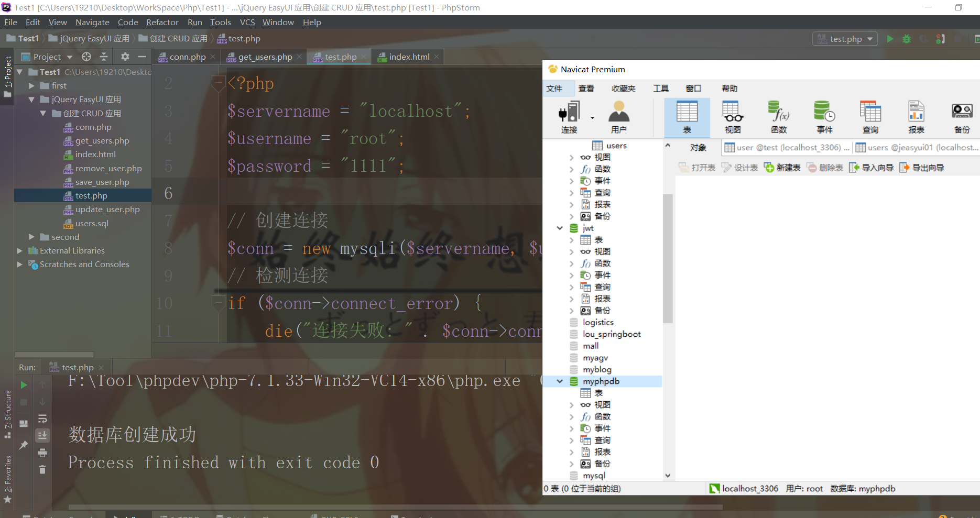Switch to the index.html editor tab

409,57
